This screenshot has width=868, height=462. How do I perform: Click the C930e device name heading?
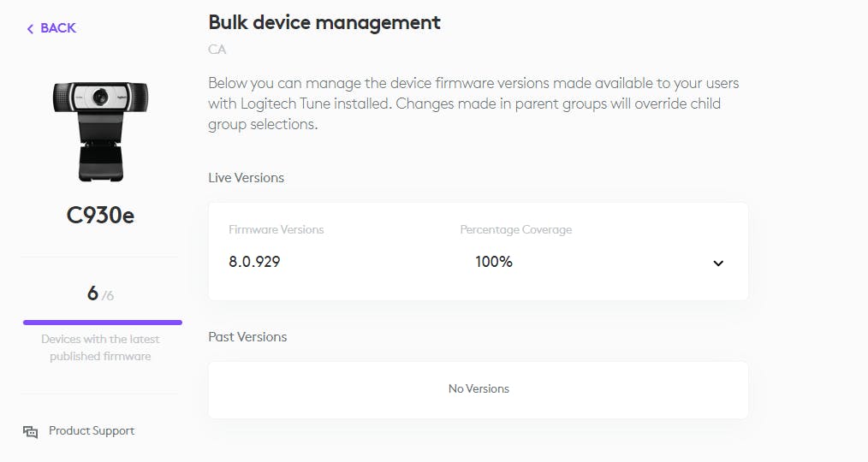pyautogui.click(x=100, y=216)
